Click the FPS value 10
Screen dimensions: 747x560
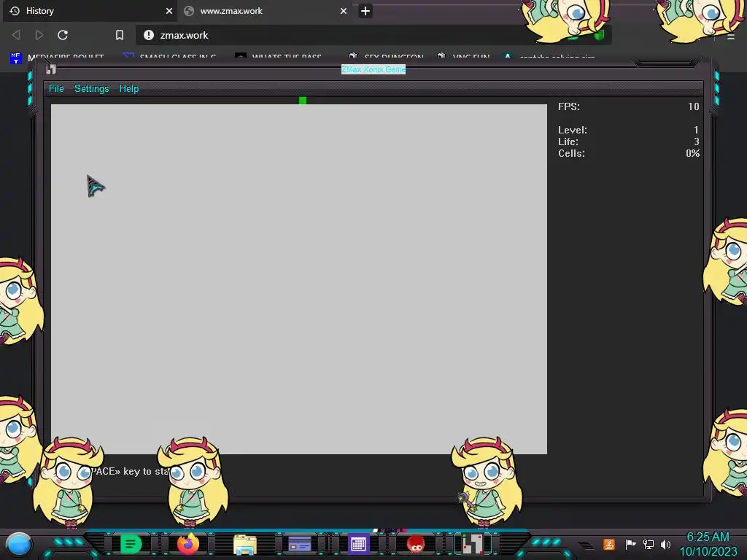693,106
